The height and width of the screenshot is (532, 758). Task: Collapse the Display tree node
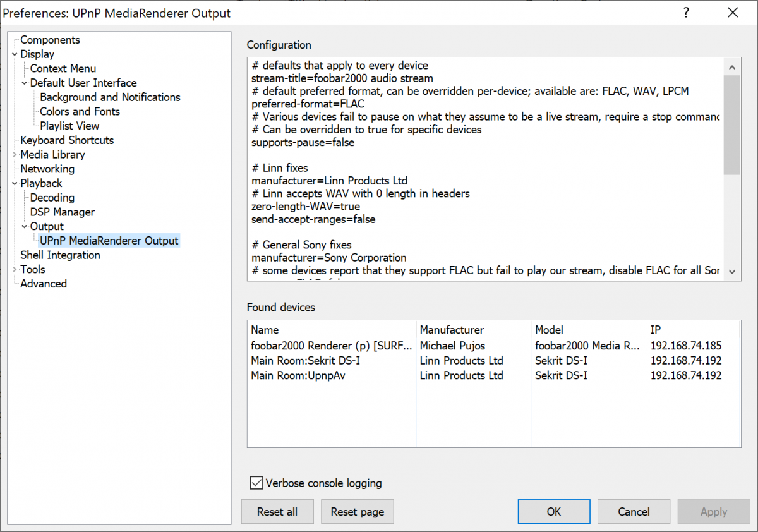click(15, 54)
